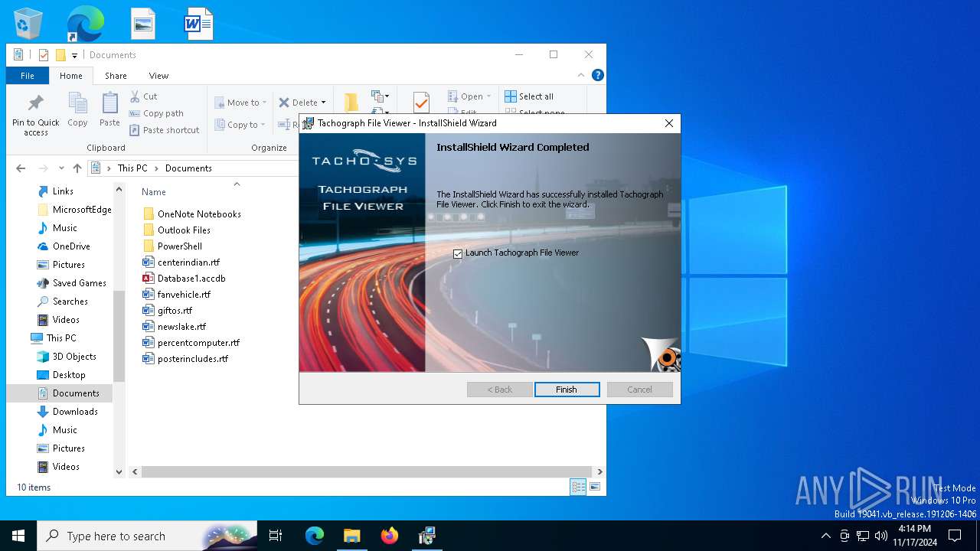Click the Paste ribbon icon
Screen dimensions: 980x551
109,109
